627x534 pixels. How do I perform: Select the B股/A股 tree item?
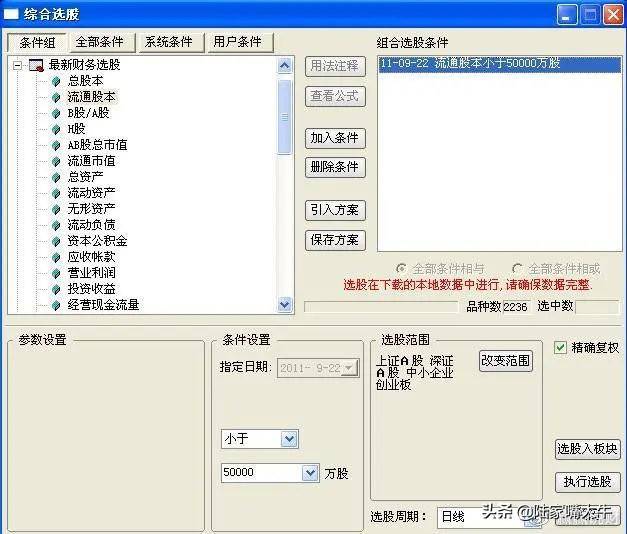(88, 113)
